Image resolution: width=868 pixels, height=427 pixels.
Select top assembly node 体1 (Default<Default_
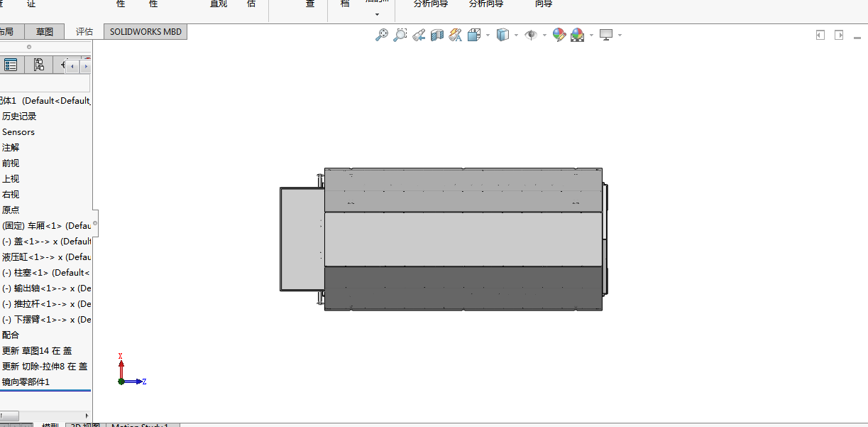tap(45, 100)
